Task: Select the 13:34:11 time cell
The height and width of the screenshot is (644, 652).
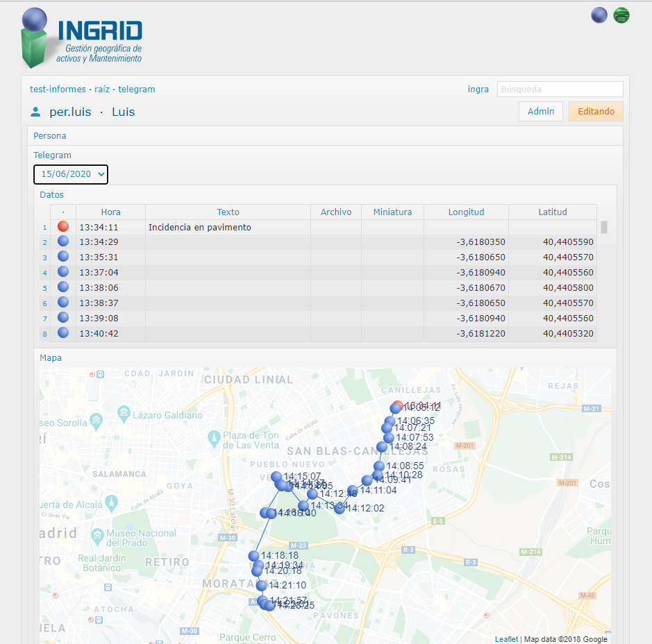Action: pos(110,227)
